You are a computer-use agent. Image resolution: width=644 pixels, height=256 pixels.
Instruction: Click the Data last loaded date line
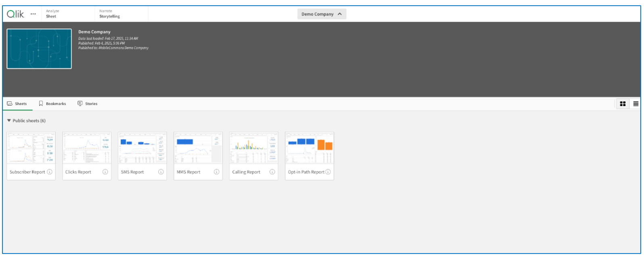pyautogui.click(x=108, y=38)
